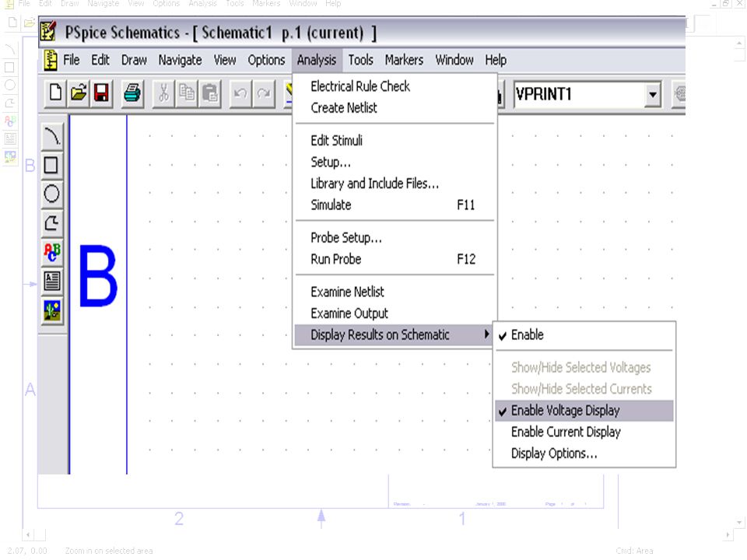Screen dimensions: 747x560
Task: Select the Draw Box tool
Action: pos(52,165)
